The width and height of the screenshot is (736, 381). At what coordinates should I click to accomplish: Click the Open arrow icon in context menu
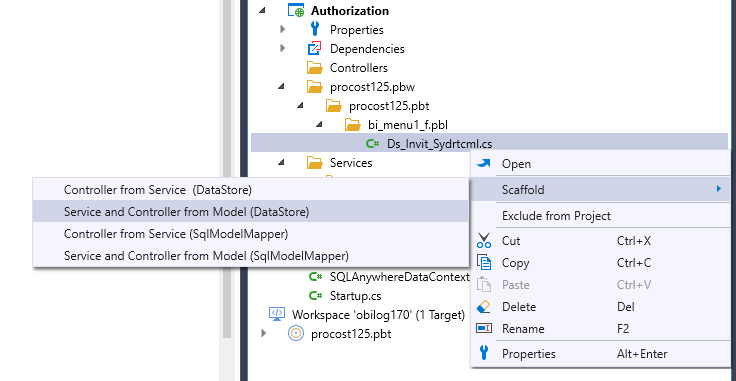[x=483, y=163]
